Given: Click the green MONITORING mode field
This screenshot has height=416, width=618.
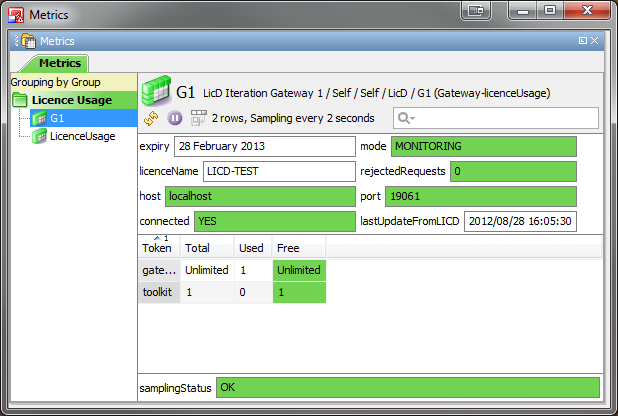Looking at the screenshot, I should (483, 146).
